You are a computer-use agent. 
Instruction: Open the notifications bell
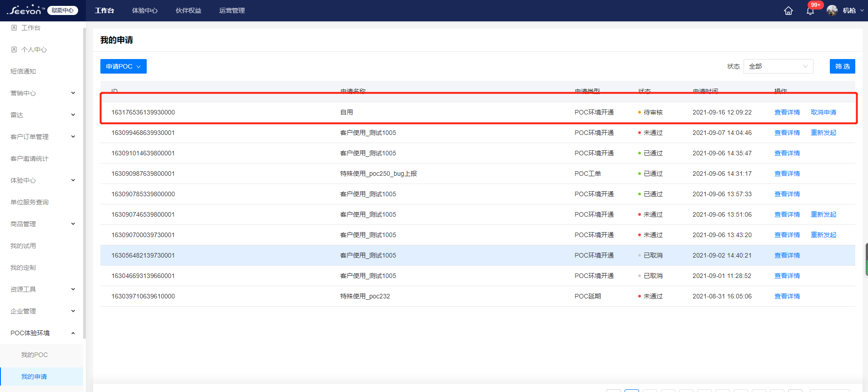click(x=810, y=11)
